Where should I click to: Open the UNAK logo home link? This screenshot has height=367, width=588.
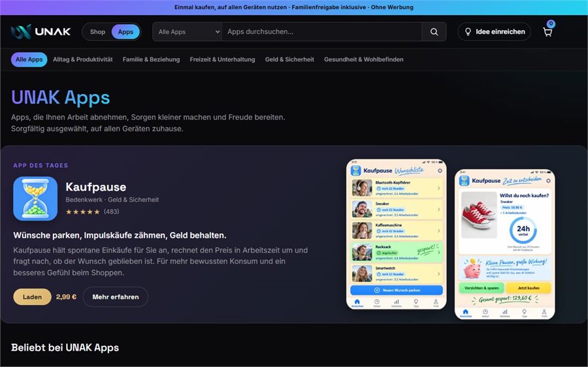click(41, 32)
